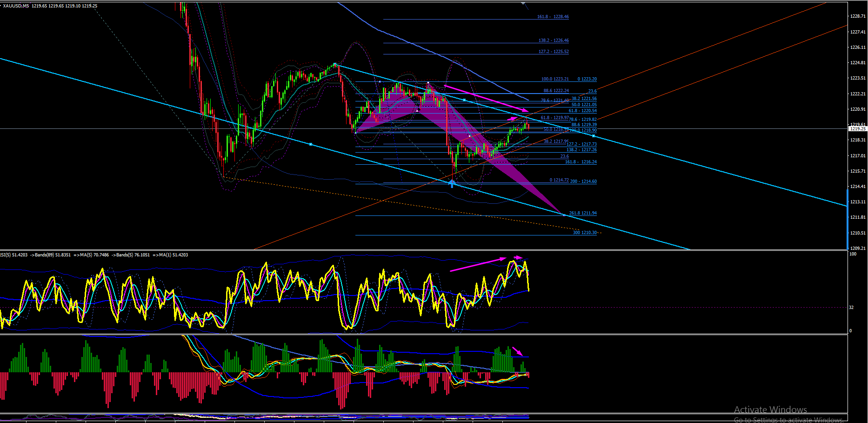Click the 1224.81 price on the scale
This screenshot has height=423, width=868.
[858, 63]
